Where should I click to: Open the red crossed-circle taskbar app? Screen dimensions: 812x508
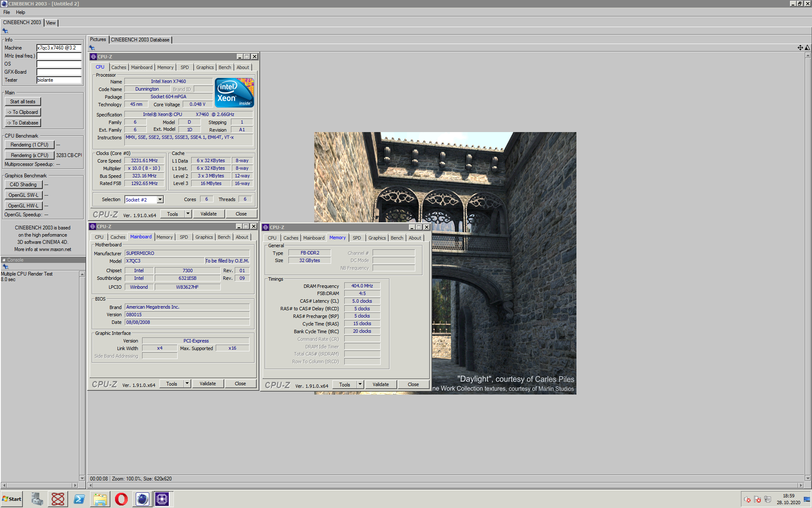click(58, 499)
